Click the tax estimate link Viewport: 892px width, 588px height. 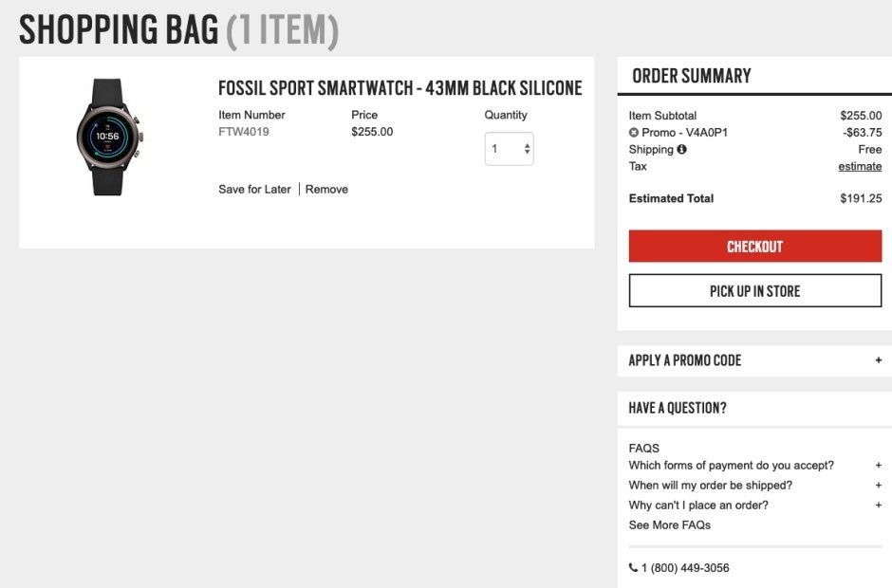point(860,167)
